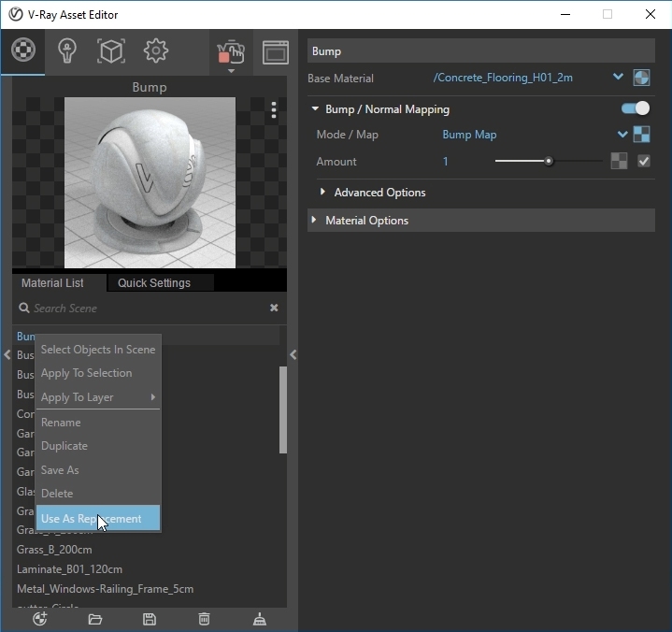
Task: Open the Geometry category cube icon
Action: point(111,50)
